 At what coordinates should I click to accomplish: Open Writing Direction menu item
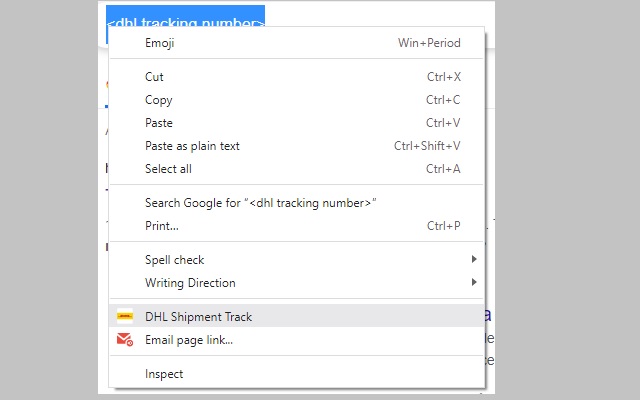click(190, 283)
